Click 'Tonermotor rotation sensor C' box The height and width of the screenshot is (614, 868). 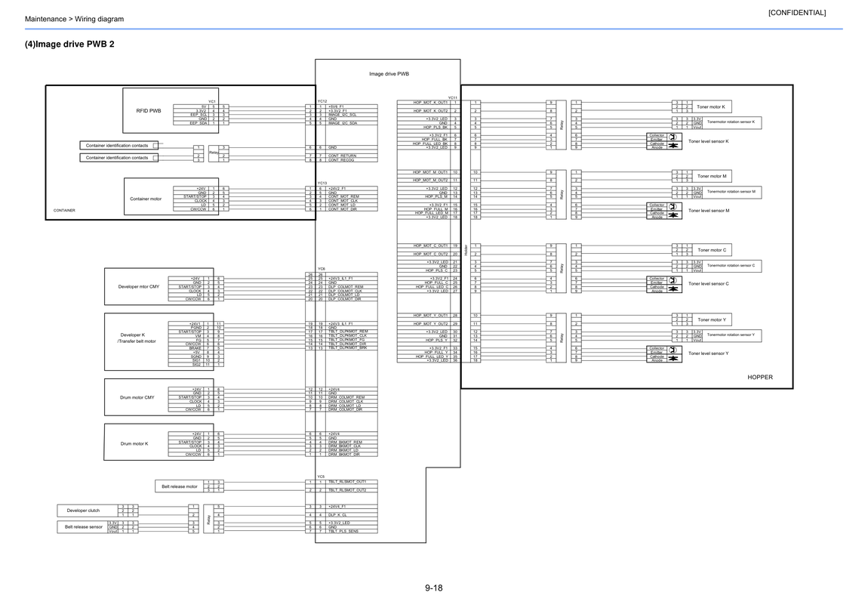coord(731,265)
